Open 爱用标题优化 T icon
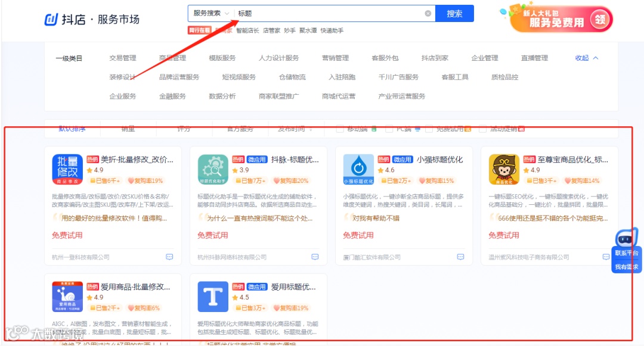 pos(213,297)
